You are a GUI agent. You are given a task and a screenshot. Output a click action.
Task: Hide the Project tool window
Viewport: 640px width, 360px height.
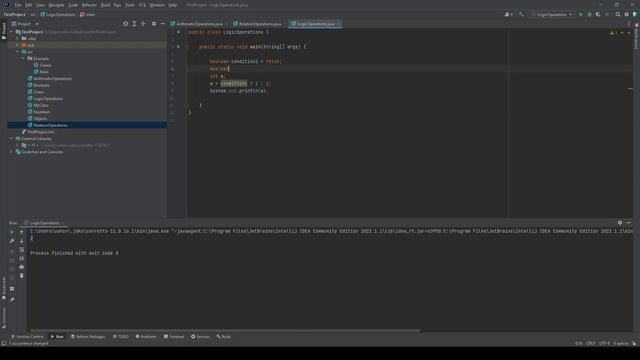pyautogui.click(x=162, y=24)
